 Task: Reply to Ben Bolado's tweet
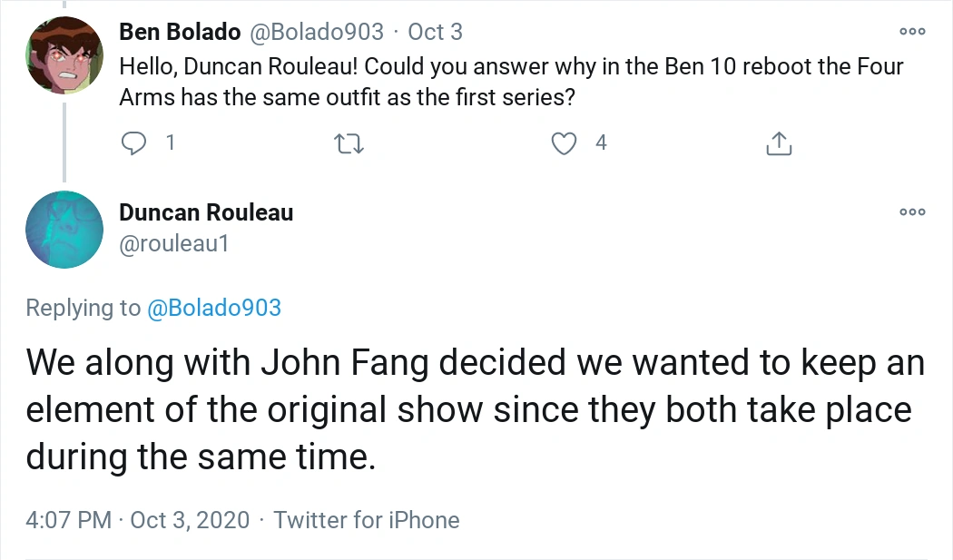pyautogui.click(x=134, y=142)
